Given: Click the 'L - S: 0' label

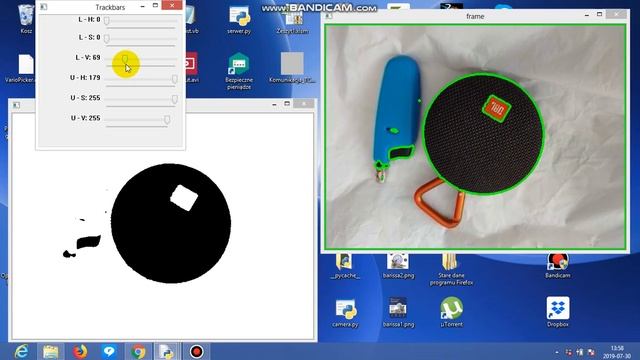Looking at the screenshot, I should [89, 37].
